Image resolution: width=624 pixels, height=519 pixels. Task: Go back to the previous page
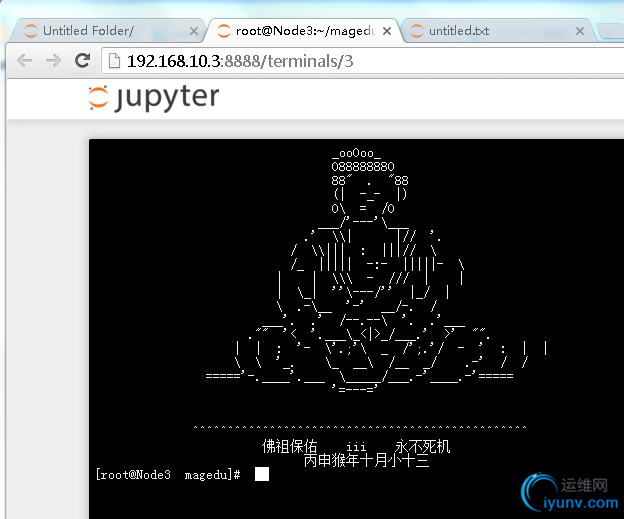tap(25, 61)
